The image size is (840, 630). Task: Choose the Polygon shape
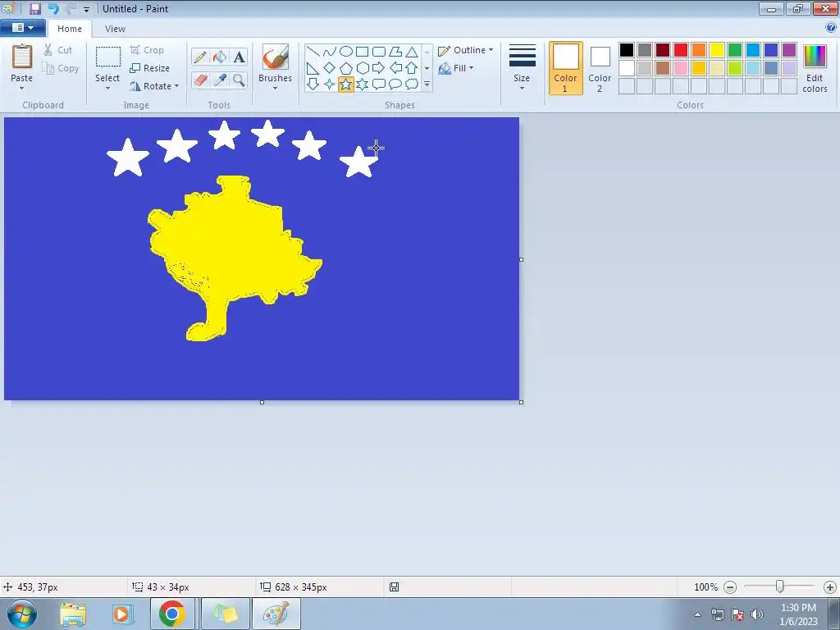(x=395, y=52)
